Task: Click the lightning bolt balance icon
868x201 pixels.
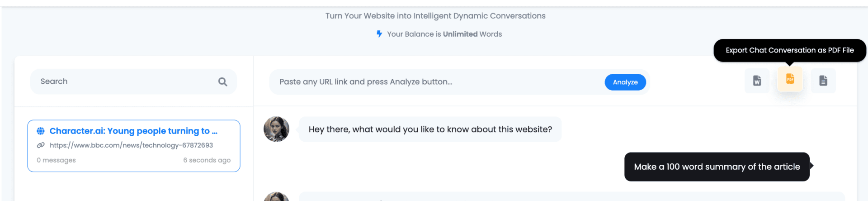Action: click(x=379, y=34)
